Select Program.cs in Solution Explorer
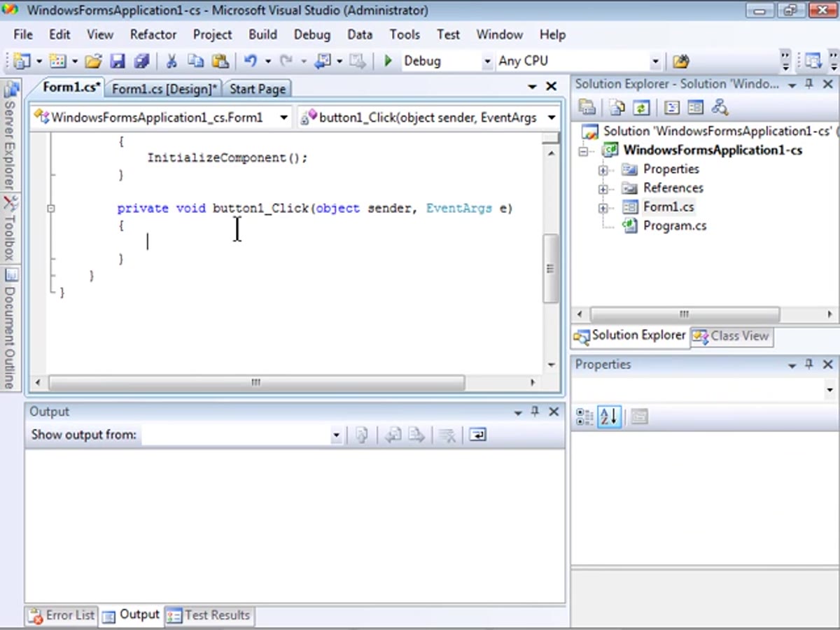Viewport: 840px width, 630px height. (675, 226)
